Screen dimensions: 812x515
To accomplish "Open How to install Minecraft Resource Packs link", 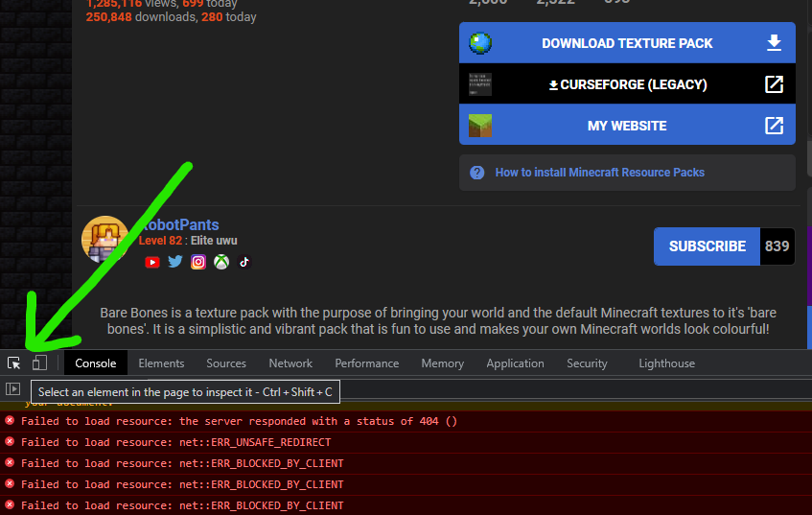I will [600, 173].
